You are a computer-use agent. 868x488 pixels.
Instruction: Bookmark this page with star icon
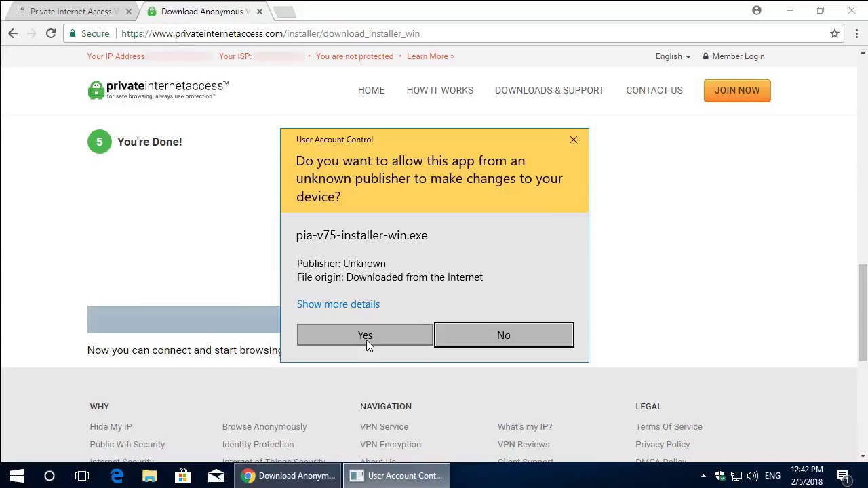(835, 33)
